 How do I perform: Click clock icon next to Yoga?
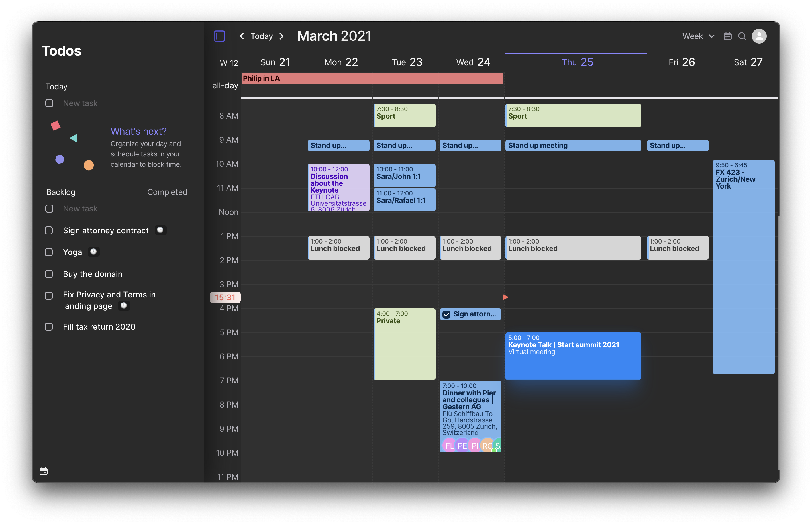(93, 252)
